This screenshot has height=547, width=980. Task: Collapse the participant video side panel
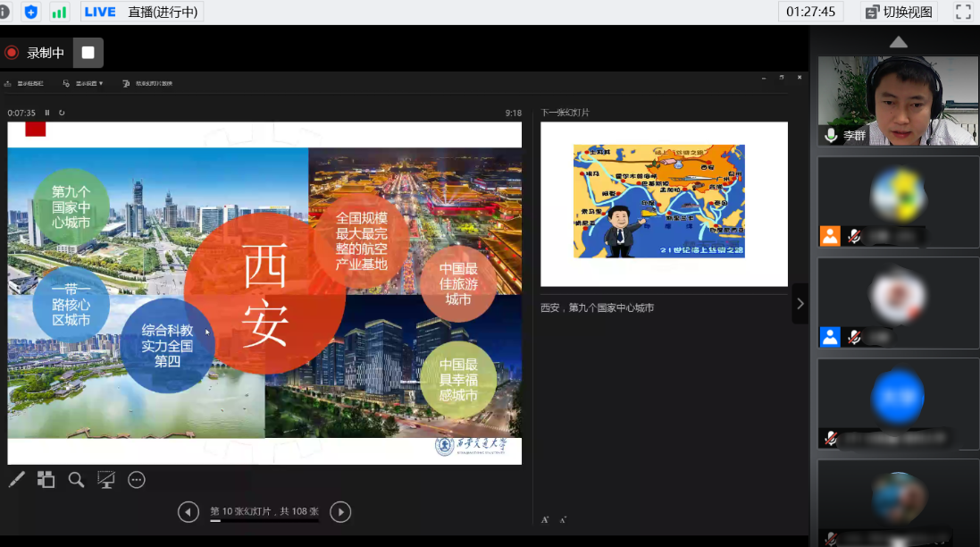(x=800, y=304)
